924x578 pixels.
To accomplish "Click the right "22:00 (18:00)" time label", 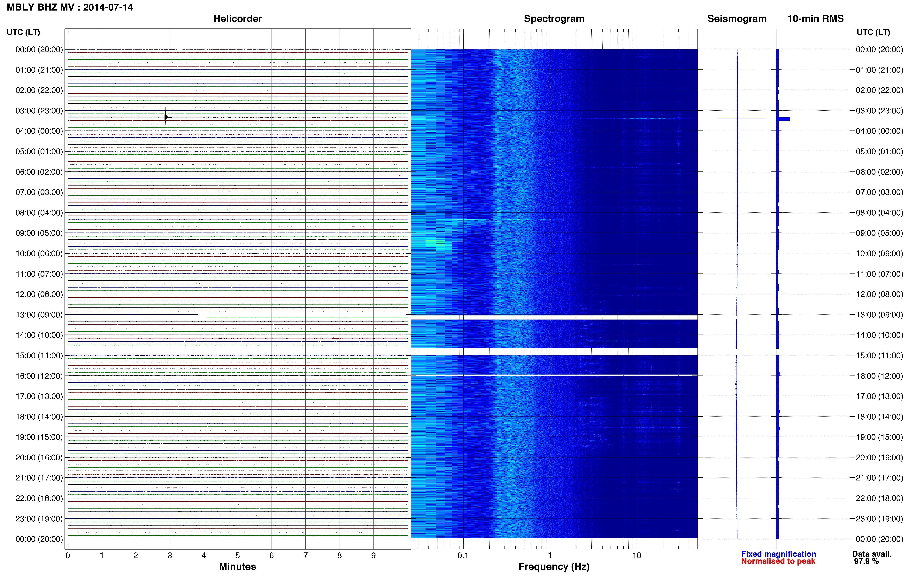I will tap(879, 498).
